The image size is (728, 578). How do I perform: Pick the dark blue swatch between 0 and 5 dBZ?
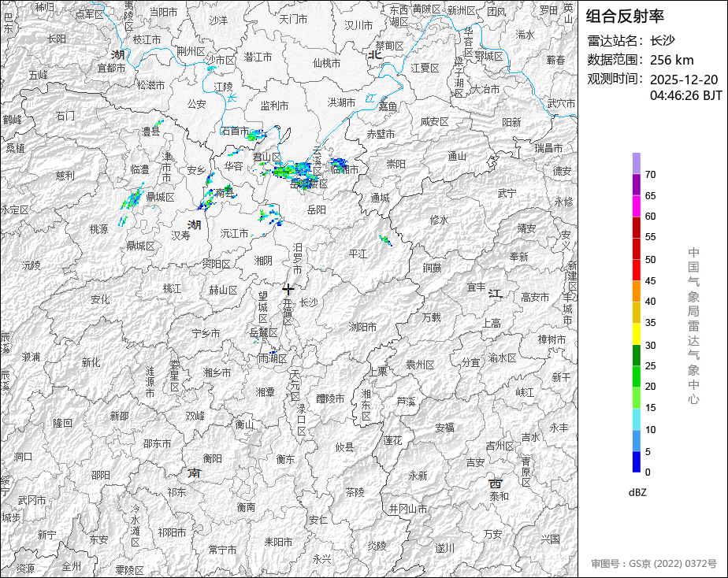tap(637, 462)
